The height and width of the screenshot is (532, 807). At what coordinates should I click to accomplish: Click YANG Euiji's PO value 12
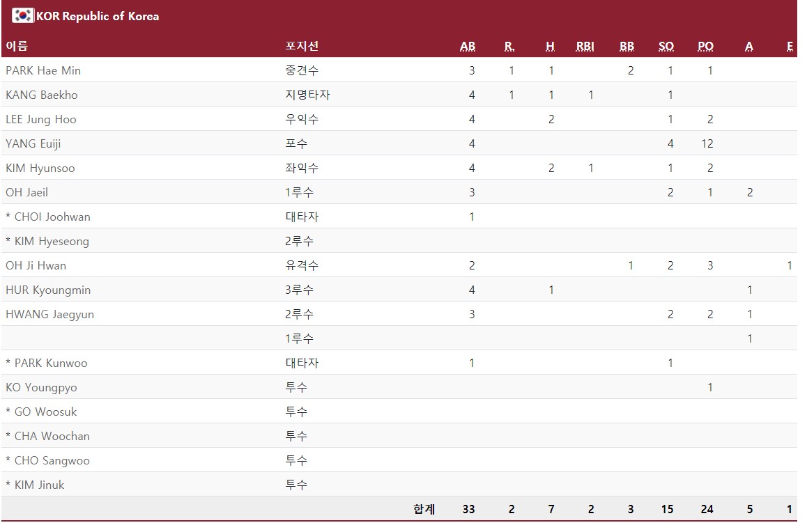pyautogui.click(x=707, y=144)
